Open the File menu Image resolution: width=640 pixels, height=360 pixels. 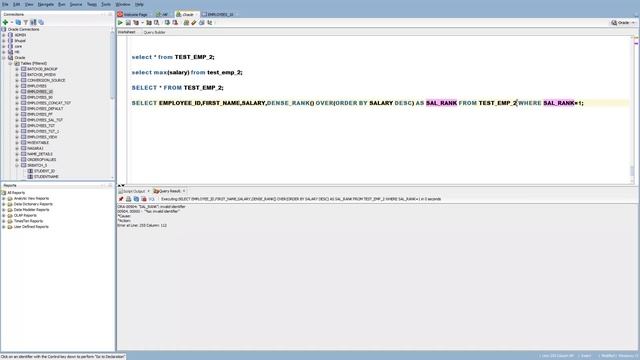pyautogui.click(x=5, y=4)
